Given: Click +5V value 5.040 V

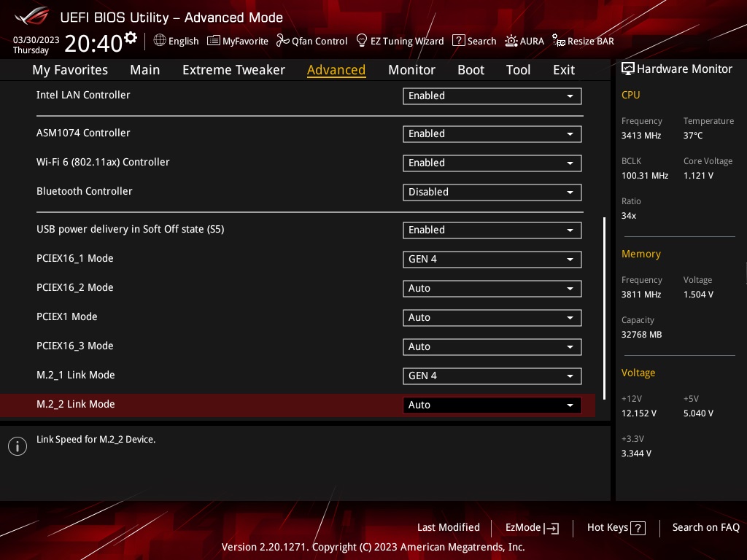Looking at the screenshot, I should tap(698, 413).
